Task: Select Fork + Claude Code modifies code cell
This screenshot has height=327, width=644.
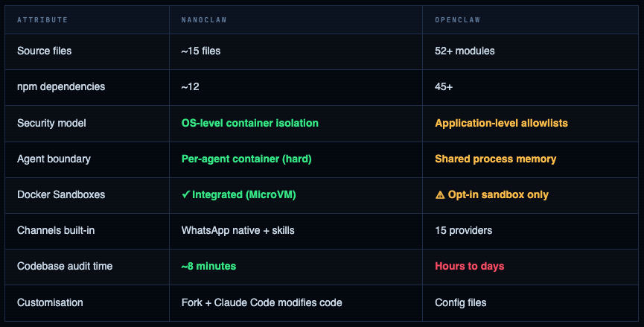Action: click(x=262, y=302)
